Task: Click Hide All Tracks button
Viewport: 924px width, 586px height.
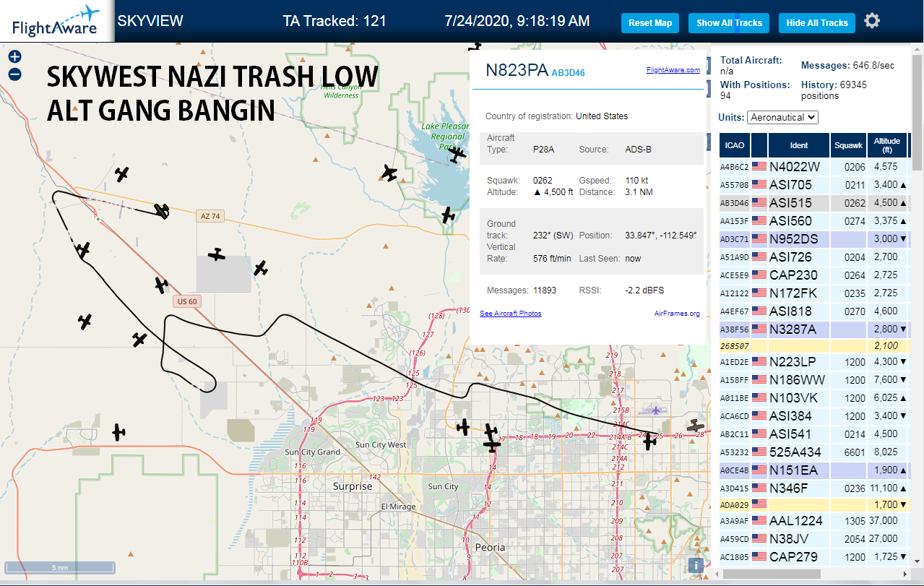Action: pyautogui.click(x=817, y=23)
